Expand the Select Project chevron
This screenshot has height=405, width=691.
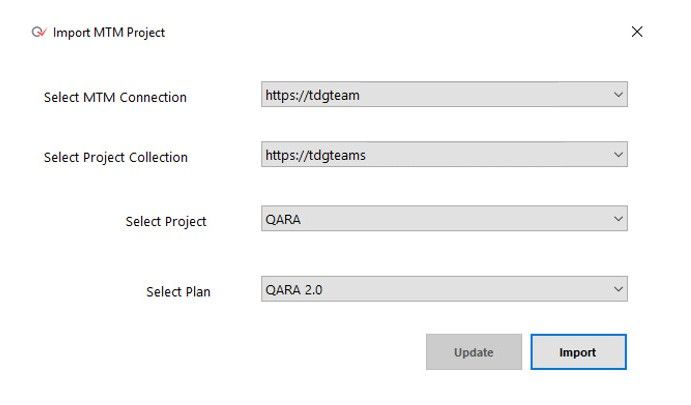618,219
